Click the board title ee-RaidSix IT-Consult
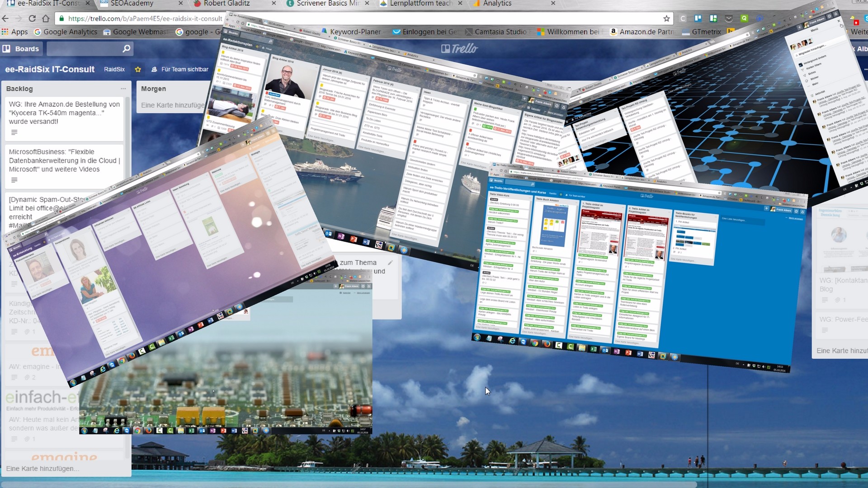The height and width of the screenshot is (488, 868). (50, 70)
